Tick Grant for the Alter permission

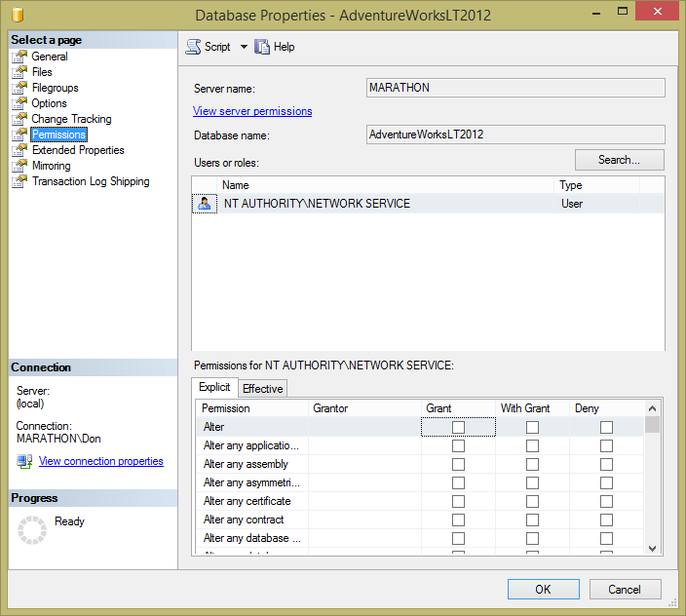tap(458, 427)
